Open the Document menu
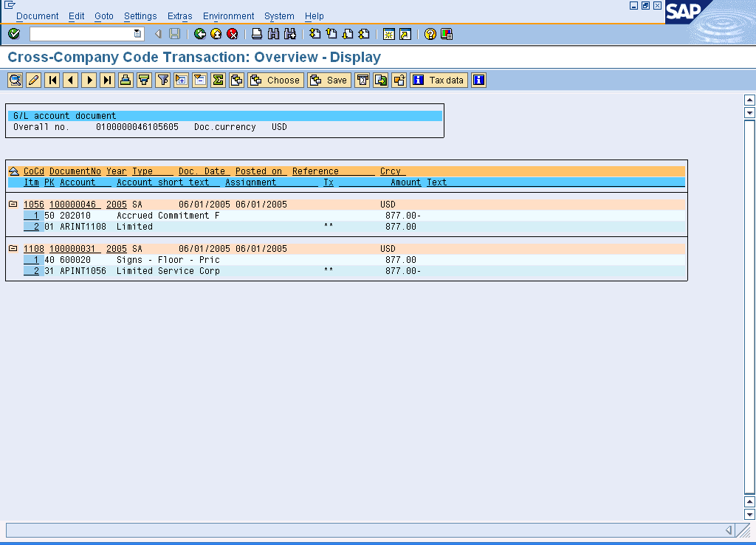The image size is (756, 545). 37,16
